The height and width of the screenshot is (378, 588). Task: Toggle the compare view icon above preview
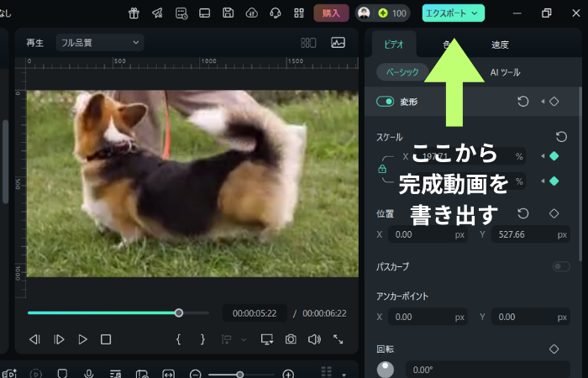[x=308, y=43]
